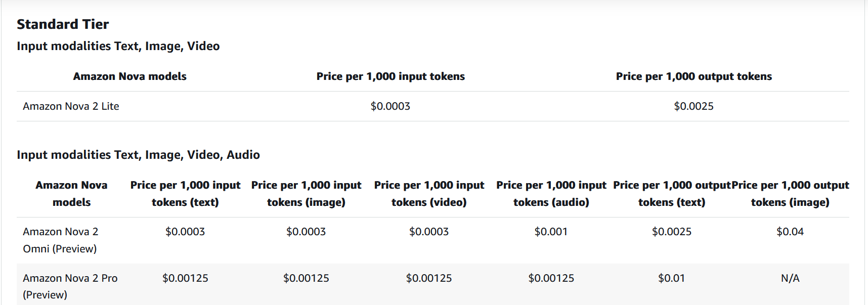Click the N/A cell in Nova 2 Pro row
The height and width of the screenshot is (305, 868).
[x=790, y=278]
